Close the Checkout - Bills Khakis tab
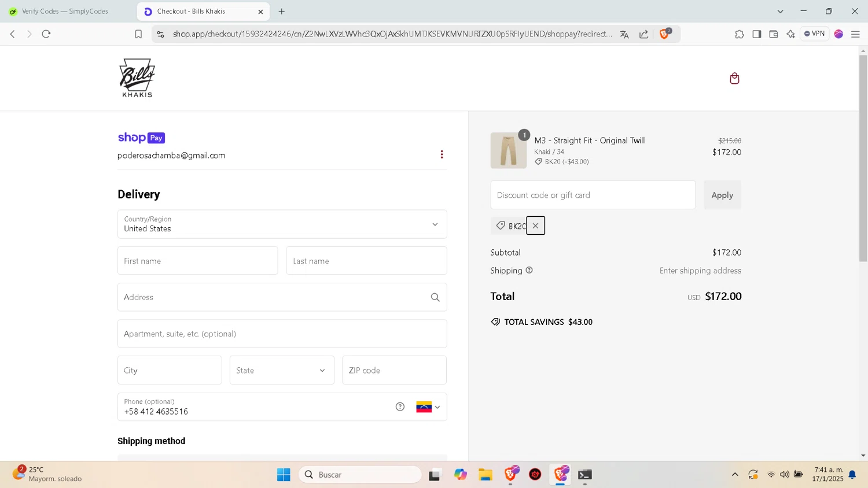This screenshot has height=488, width=868. [x=260, y=12]
